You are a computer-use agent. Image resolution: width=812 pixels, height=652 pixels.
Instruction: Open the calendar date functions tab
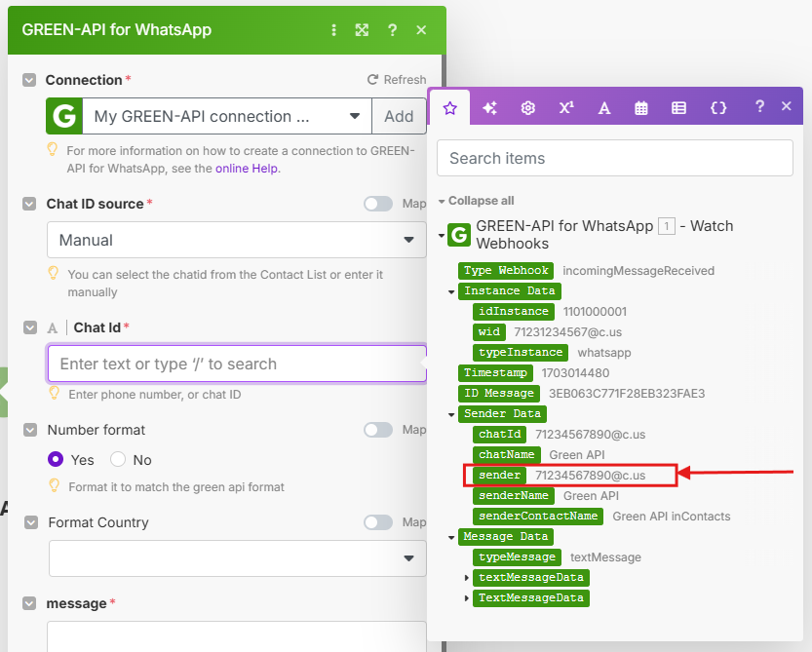click(641, 107)
